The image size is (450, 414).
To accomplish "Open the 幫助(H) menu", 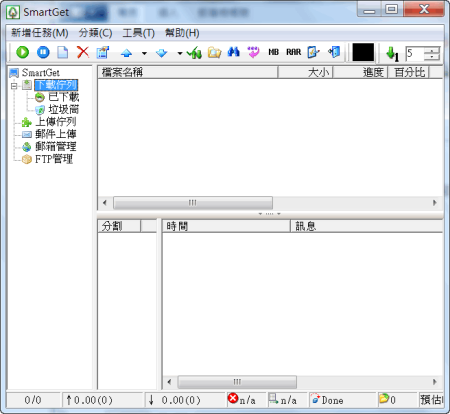I will click(x=182, y=33).
